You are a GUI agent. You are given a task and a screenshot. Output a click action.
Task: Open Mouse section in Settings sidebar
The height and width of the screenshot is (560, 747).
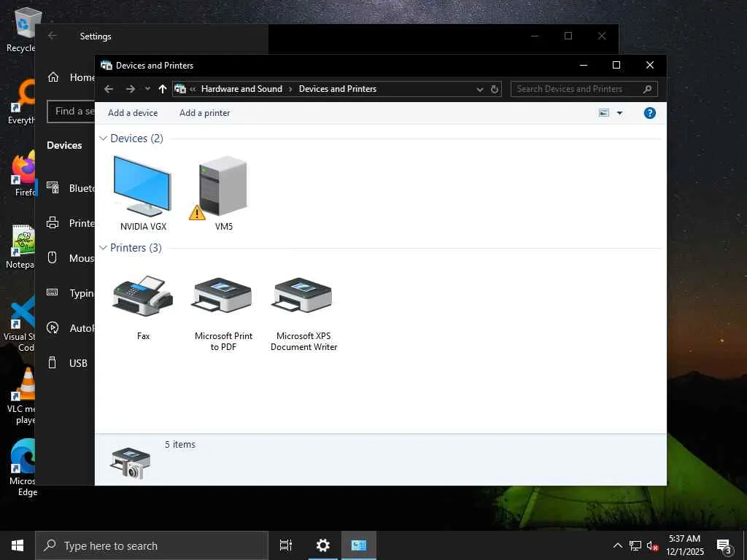pyautogui.click(x=71, y=258)
